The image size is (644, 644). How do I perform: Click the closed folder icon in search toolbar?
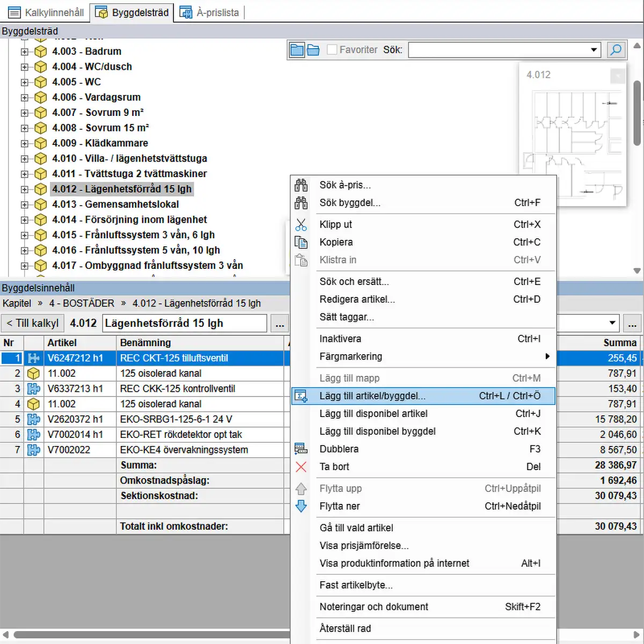point(297,50)
